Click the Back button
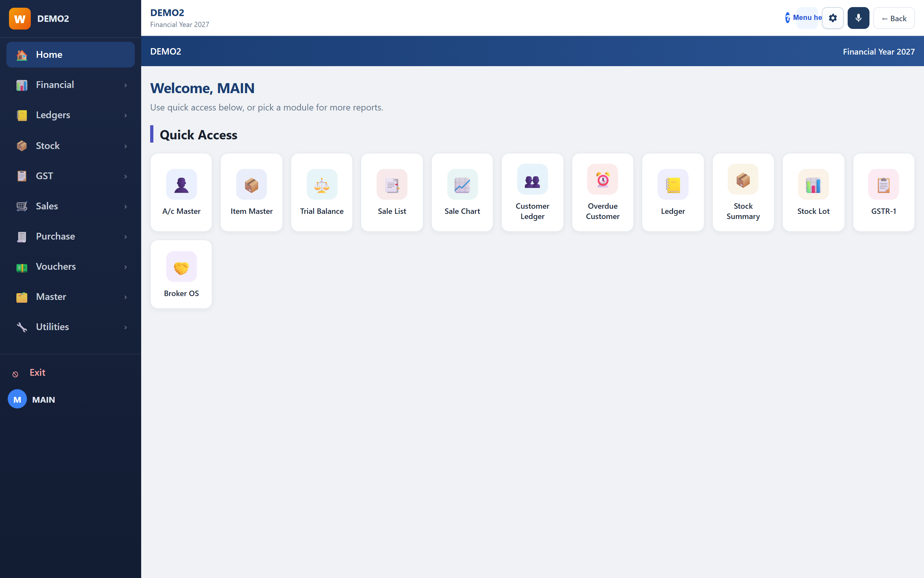924x578 pixels. [x=894, y=18]
